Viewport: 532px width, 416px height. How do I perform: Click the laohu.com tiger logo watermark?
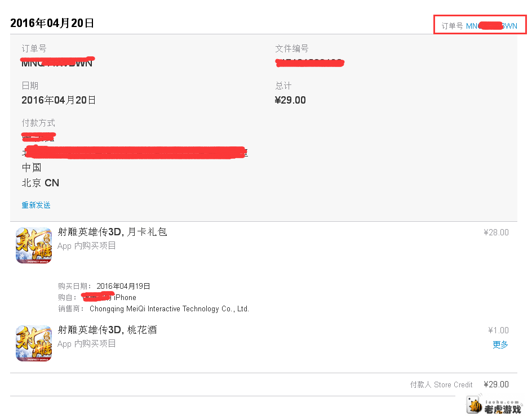point(494,405)
